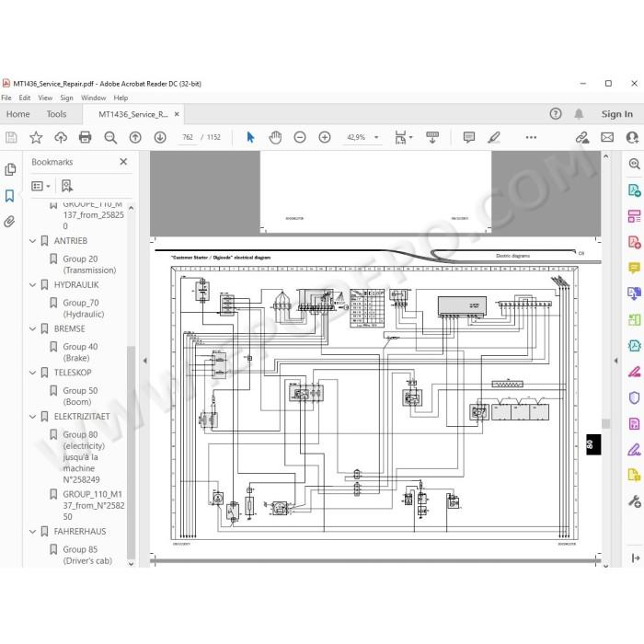Add file to favorites star
Screen dimensions: 644x644
pyautogui.click(x=36, y=137)
